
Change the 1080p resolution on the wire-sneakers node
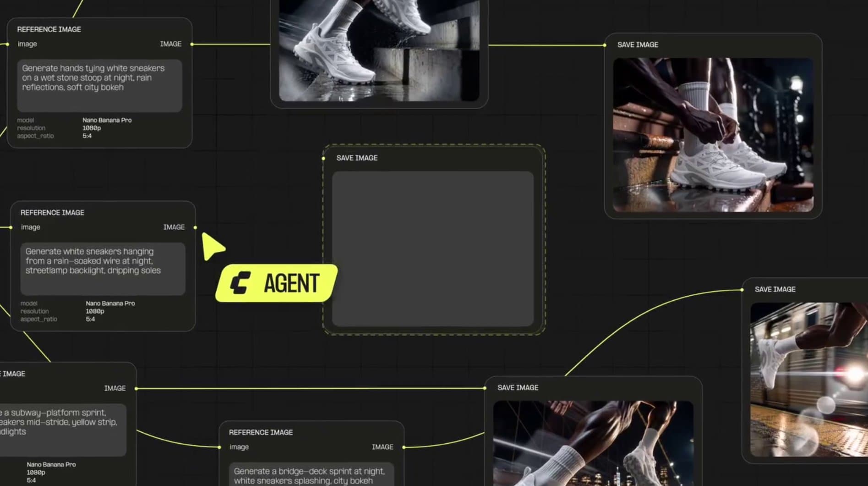(x=95, y=311)
